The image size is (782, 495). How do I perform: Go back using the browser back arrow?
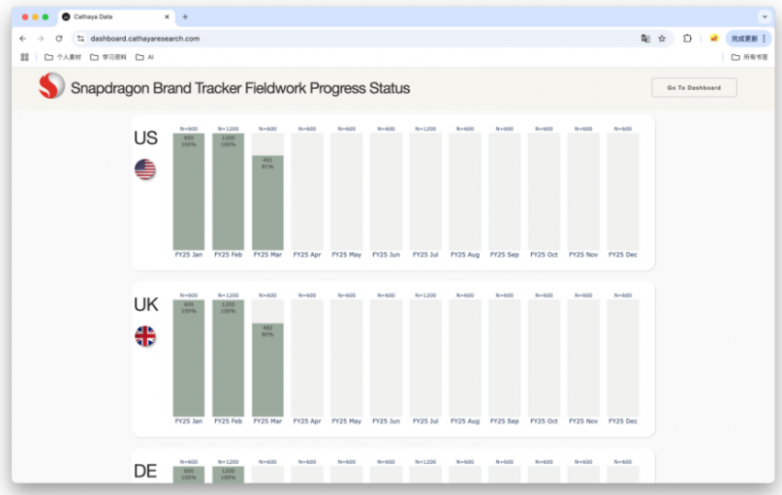[x=23, y=38]
